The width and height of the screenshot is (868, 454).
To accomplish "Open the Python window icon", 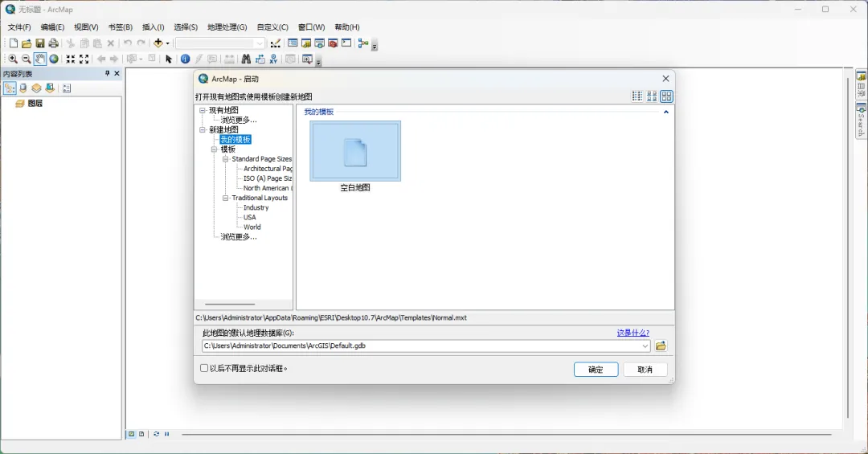I will (346, 43).
